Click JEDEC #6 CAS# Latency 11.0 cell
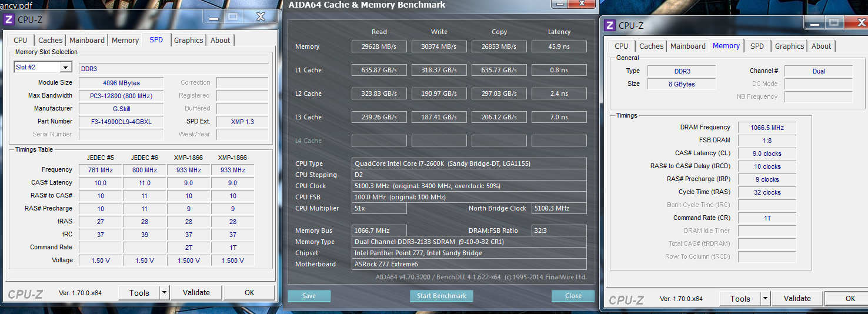The width and height of the screenshot is (868, 314). 145,183
